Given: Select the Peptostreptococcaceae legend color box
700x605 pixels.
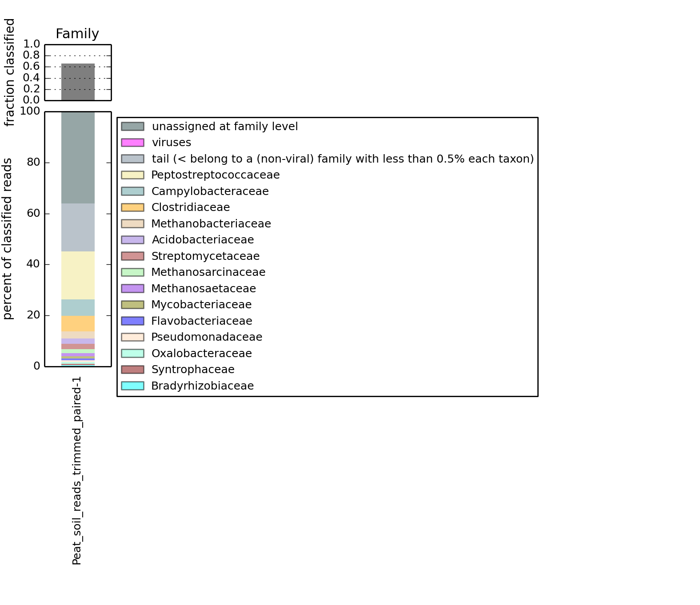Looking at the screenshot, I should coord(132,175).
